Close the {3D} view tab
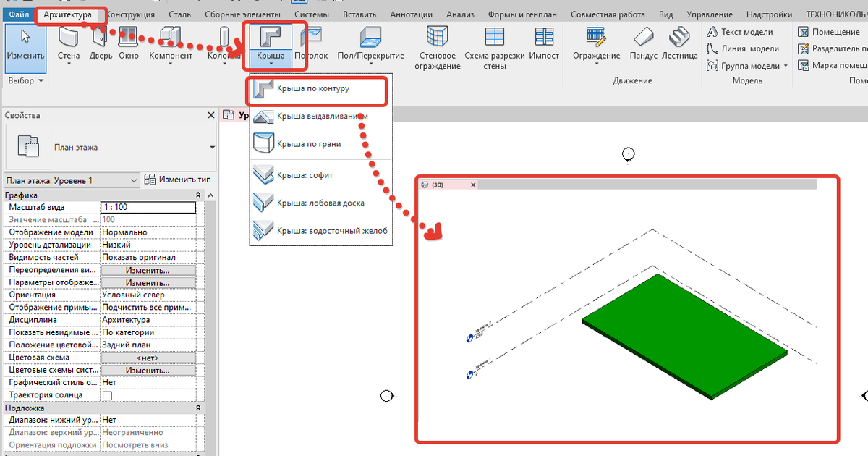Image resolution: width=868 pixels, height=456 pixels. 474,185
